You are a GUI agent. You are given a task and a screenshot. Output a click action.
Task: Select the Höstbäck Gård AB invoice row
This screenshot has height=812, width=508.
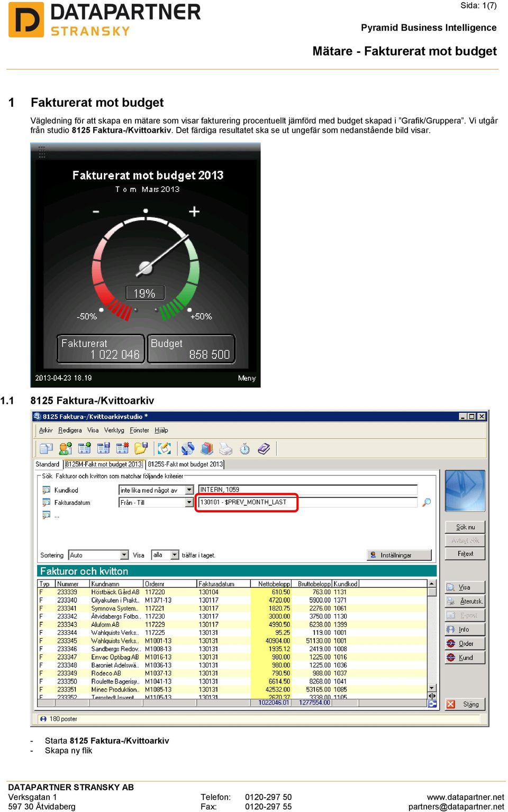coord(232,592)
